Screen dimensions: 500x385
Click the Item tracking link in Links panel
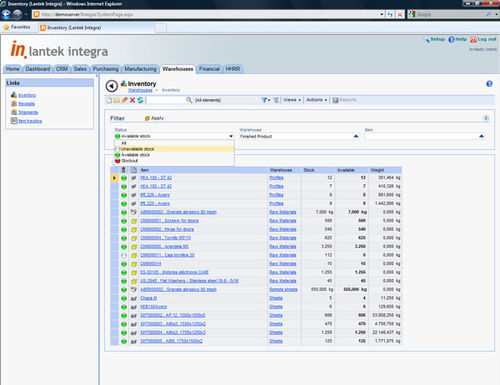click(30, 121)
